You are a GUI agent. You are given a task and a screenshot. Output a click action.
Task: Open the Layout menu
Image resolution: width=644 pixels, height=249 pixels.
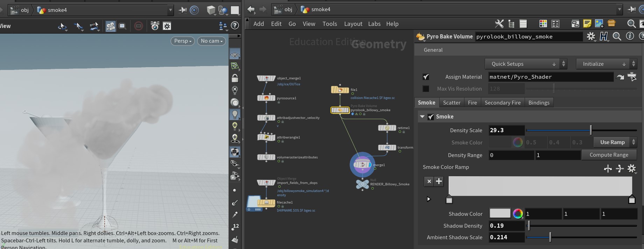click(353, 24)
